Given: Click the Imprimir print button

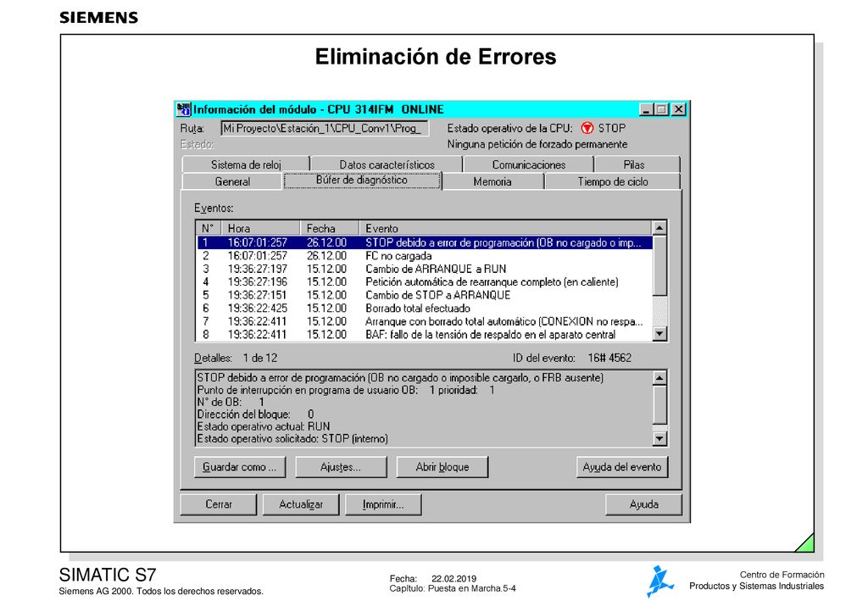Looking at the screenshot, I should click(383, 504).
